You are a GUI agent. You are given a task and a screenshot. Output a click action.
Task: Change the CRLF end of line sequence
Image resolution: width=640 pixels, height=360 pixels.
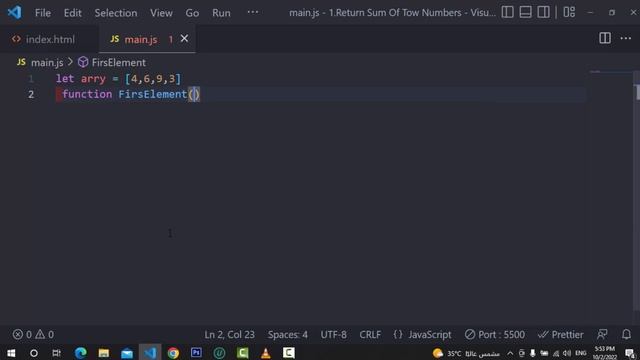click(x=370, y=334)
